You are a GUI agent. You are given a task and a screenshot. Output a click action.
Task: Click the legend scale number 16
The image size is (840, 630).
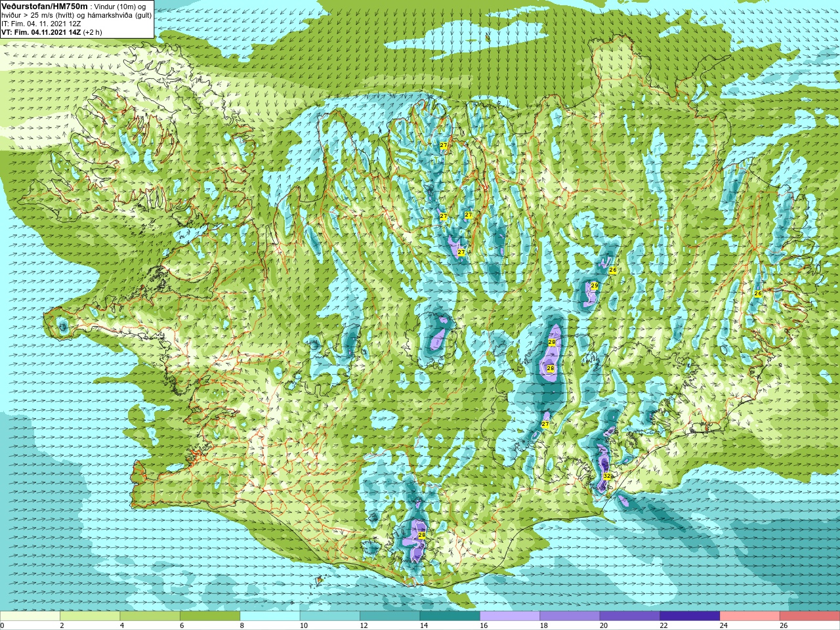point(484,625)
